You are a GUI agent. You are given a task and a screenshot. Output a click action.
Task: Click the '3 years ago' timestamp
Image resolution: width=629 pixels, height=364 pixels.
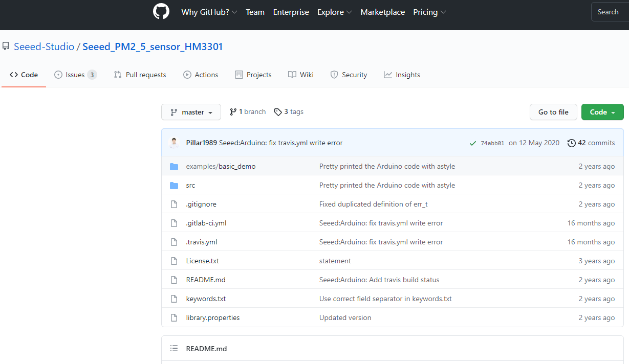point(597,261)
